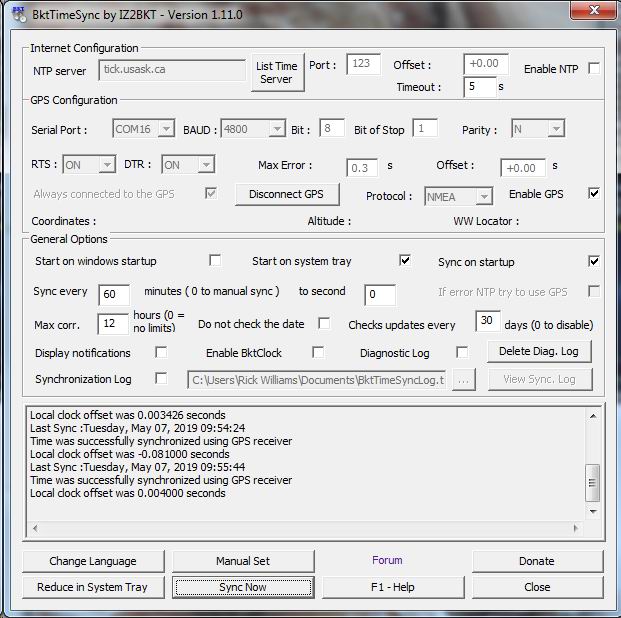Click the Bit value field
This screenshot has height=618, width=621.
pyautogui.click(x=331, y=128)
